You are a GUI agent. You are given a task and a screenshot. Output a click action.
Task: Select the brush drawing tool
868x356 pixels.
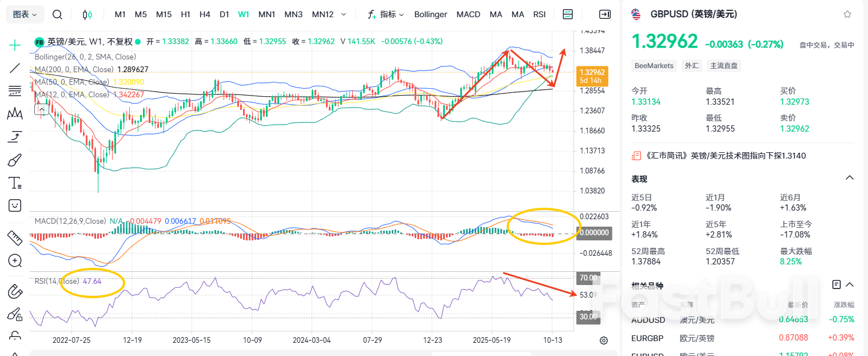(x=14, y=159)
